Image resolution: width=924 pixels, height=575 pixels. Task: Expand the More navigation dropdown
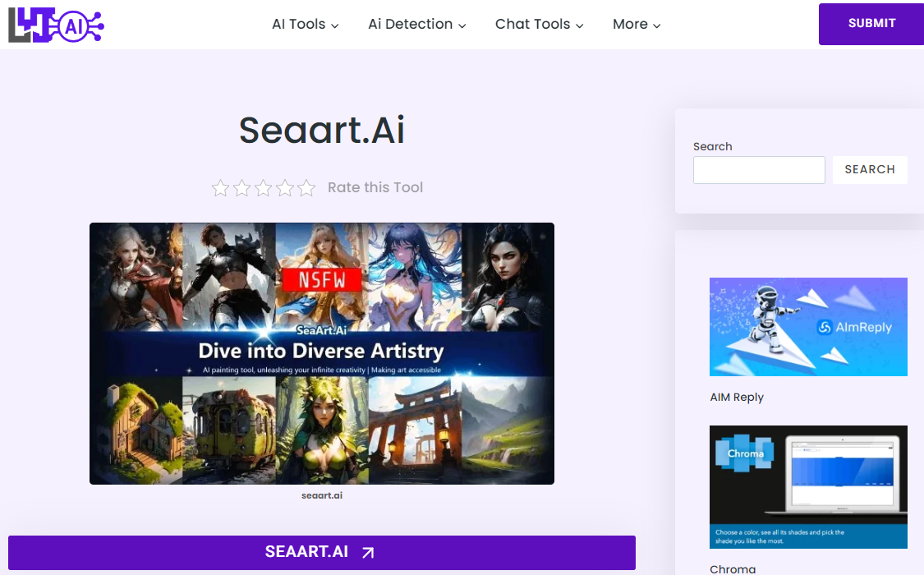(x=636, y=24)
